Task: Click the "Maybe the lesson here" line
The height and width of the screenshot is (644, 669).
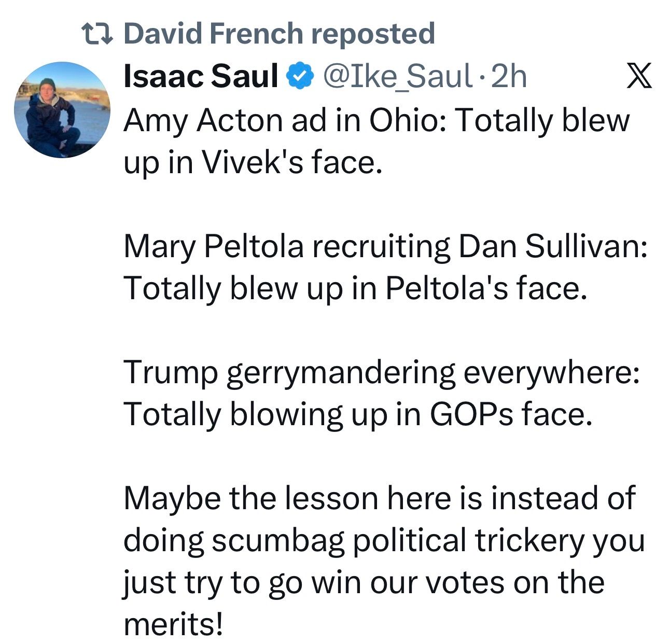Action: coord(380,498)
